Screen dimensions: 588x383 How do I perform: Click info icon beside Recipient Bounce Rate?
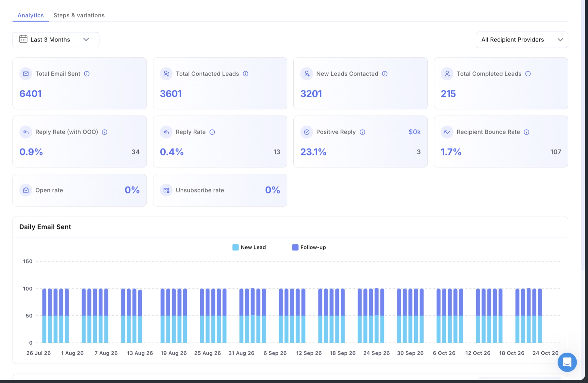527,132
